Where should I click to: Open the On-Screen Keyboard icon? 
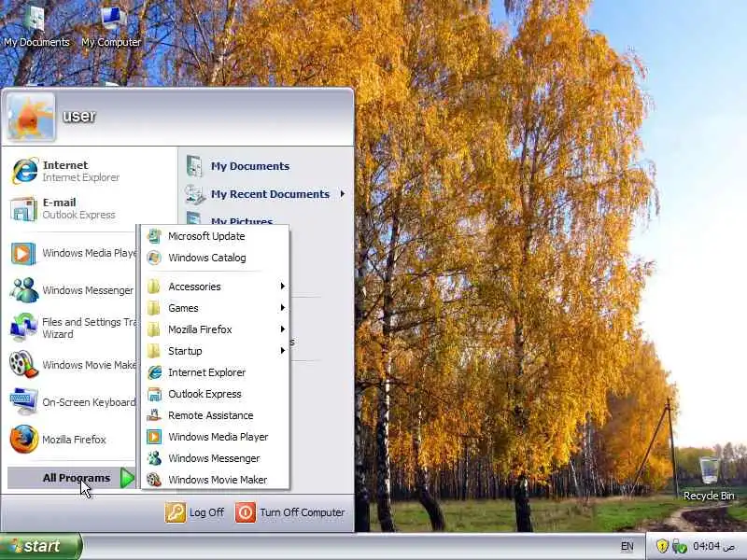tap(23, 402)
